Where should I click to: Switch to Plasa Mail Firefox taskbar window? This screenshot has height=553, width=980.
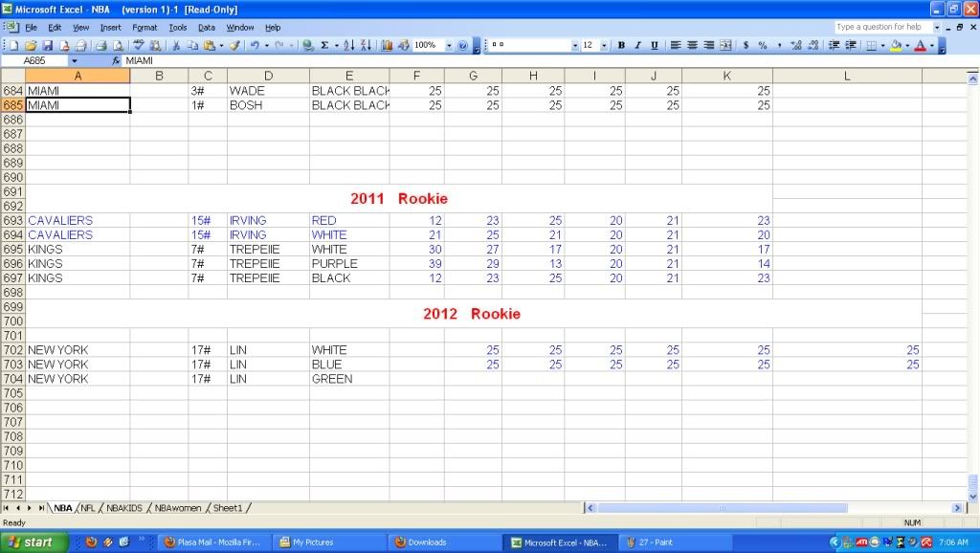click(214, 542)
